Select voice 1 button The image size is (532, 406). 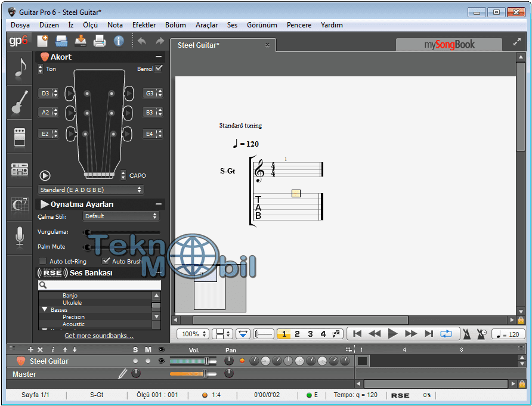284,334
